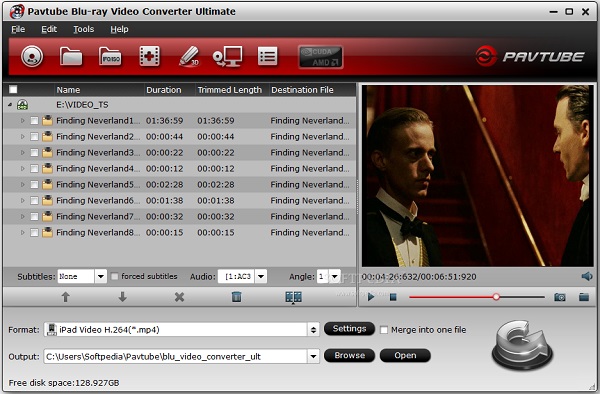Click the Trimmed Length column header
Image resolution: width=600 pixels, height=394 pixels.
(232, 90)
